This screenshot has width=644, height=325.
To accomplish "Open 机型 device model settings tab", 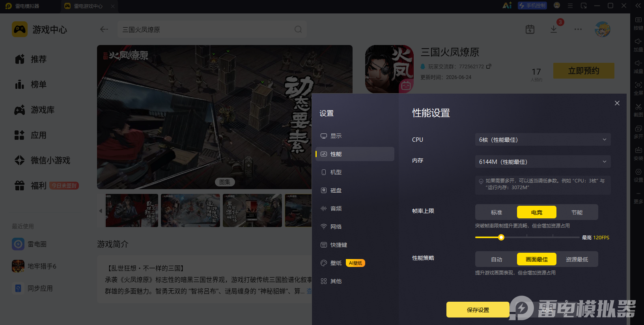I will [x=355, y=172].
